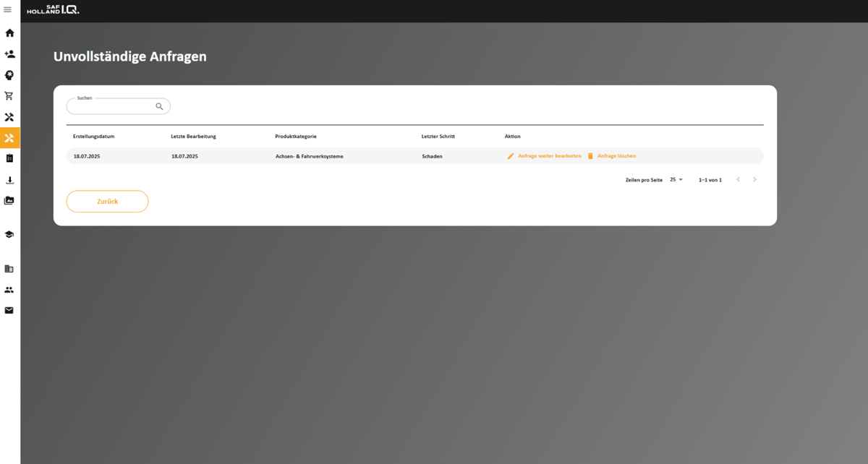Open the hamburger menu in top bar

pos(8,9)
